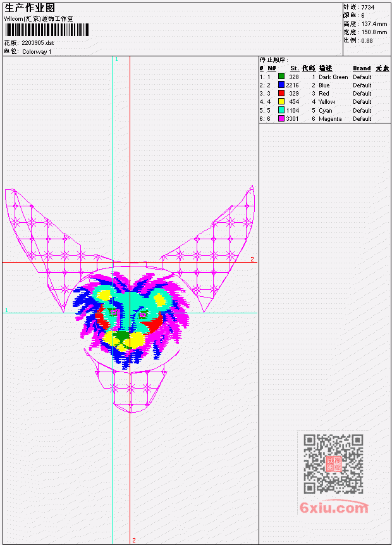Click the barcode under the studio name

[47, 30]
